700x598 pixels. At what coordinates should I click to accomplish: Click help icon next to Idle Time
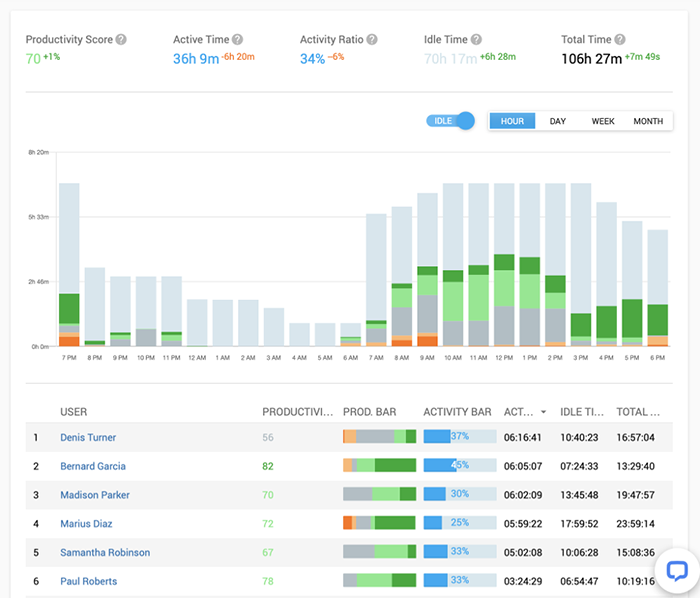(477, 40)
